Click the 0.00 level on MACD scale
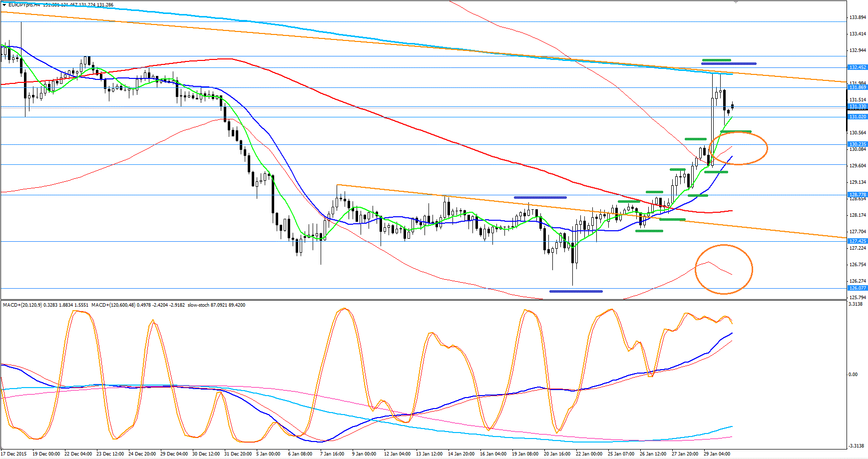Screen dimensions: 868x459 tap(853, 375)
